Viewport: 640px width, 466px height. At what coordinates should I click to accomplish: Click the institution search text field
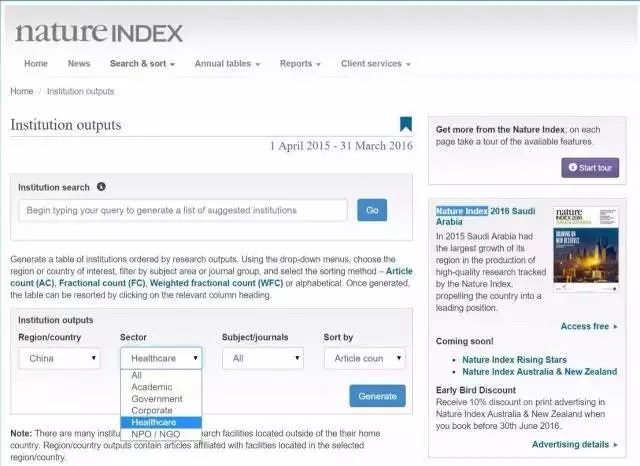click(x=182, y=210)
